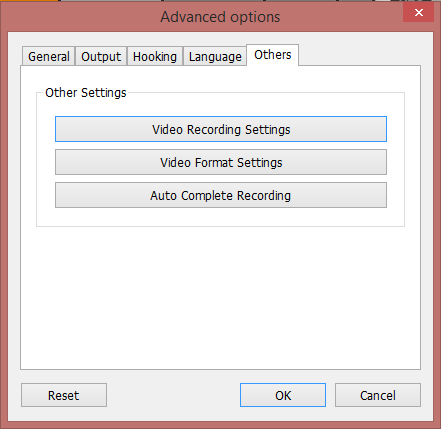Open the Output tab
Image resolution: width=441 pixels, height=429 pixels.
click(101, 56)
